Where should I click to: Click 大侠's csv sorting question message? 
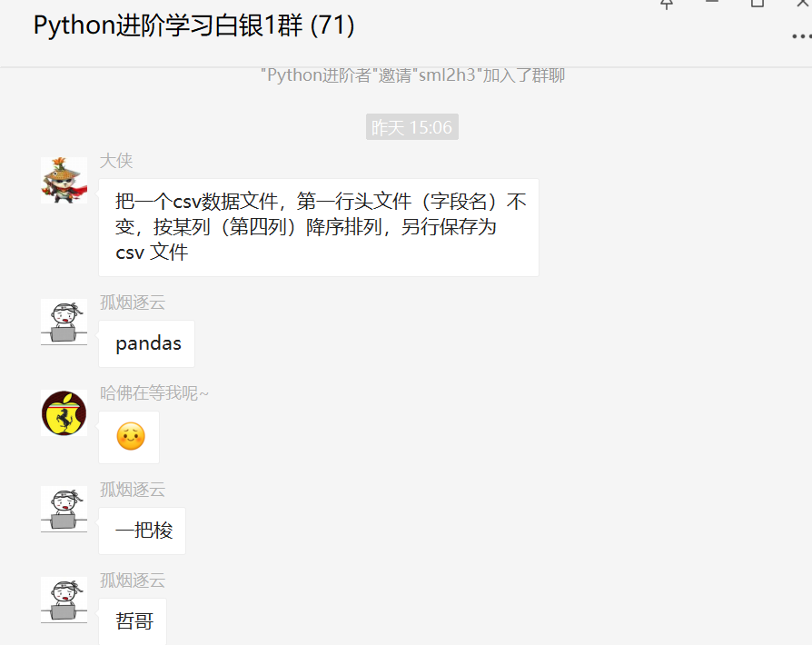click(319, 227)
